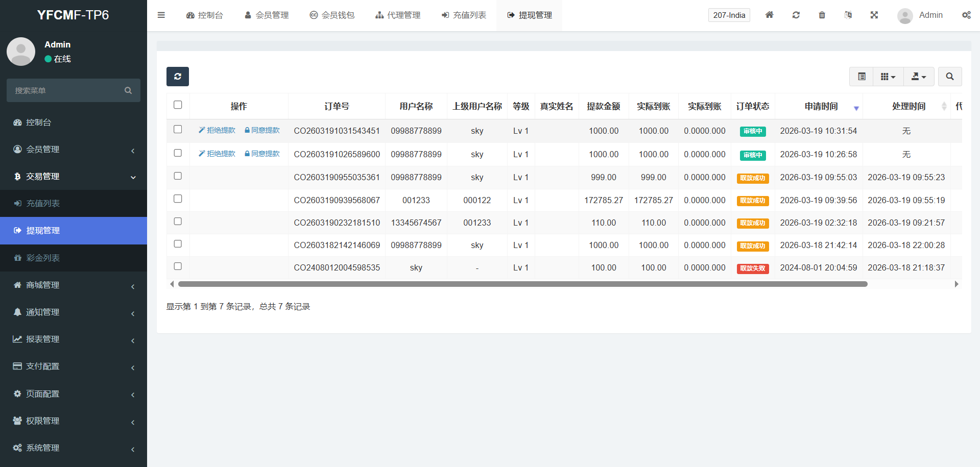The width and height of the screenshot is (980, 467).
Task: Toggle the sidebar hamburger menu
Action: (161, 15)
